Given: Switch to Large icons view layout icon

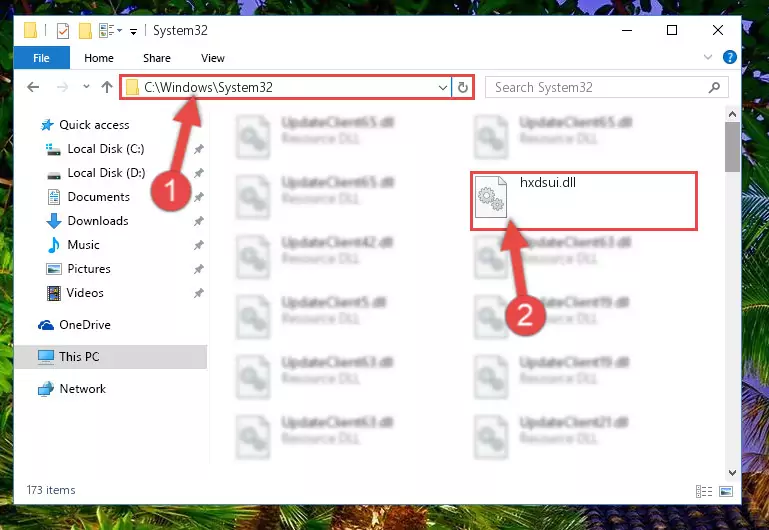Looking at the screenshot, I should pos(726,491).
